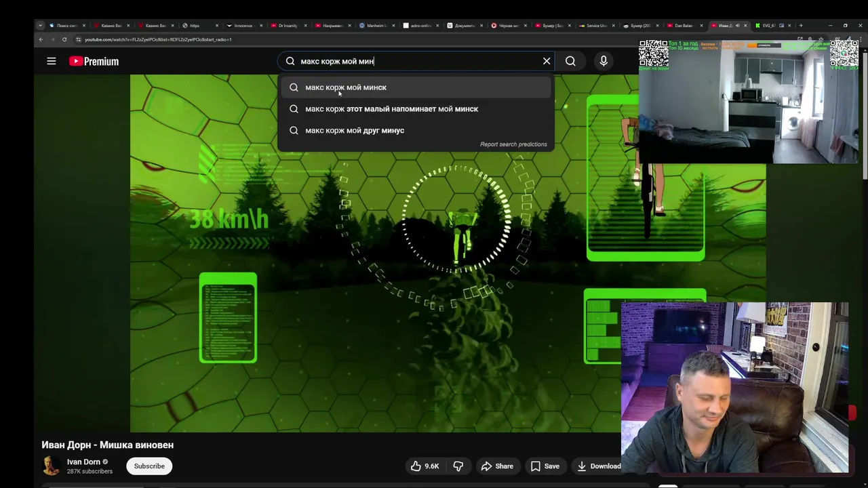
Task: Choose suggestion "макс корж мой друг минус"
Action: point(416,131)
